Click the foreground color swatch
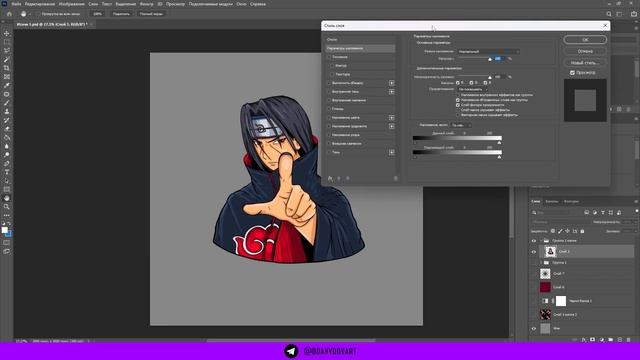640x360 pixels. (x=4, y=230)
